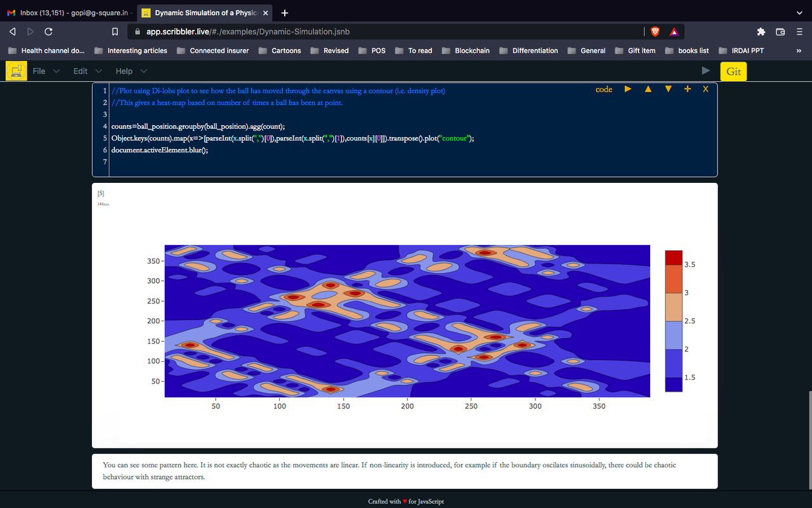Run all cells with the toolbar play icon
This screenshot has height=508, width=812.
click(706, 70)
